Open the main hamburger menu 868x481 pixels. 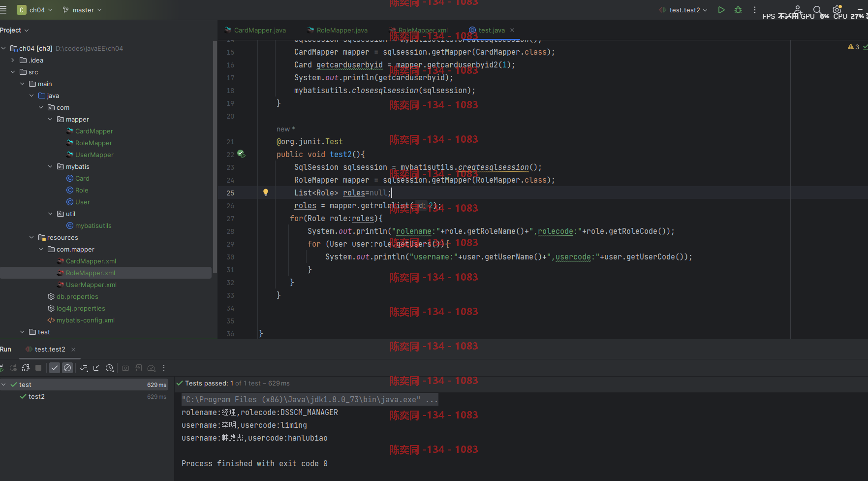point(3,10)
